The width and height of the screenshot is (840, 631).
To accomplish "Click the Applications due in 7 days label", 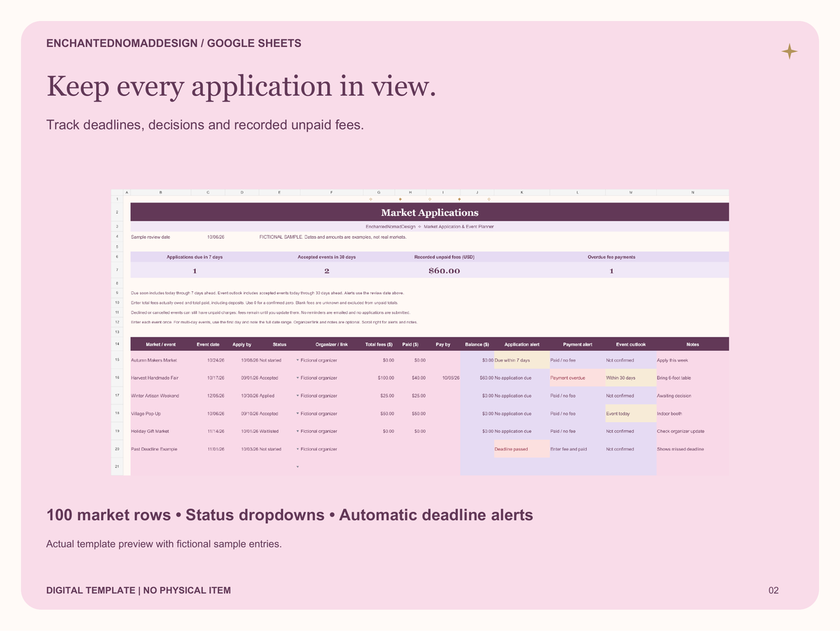I will point(195,257).
